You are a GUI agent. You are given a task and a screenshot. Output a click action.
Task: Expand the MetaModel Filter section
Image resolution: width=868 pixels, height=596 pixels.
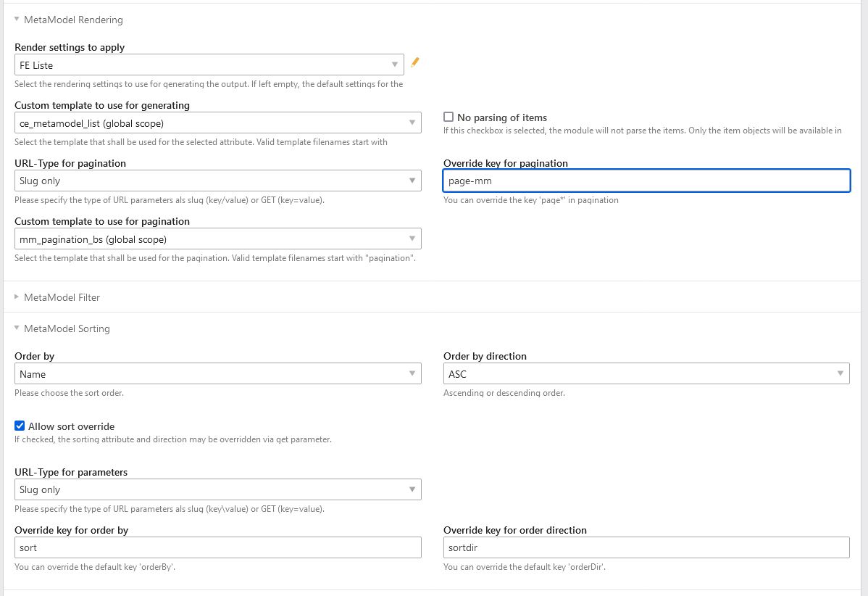(x=57, y=297)
